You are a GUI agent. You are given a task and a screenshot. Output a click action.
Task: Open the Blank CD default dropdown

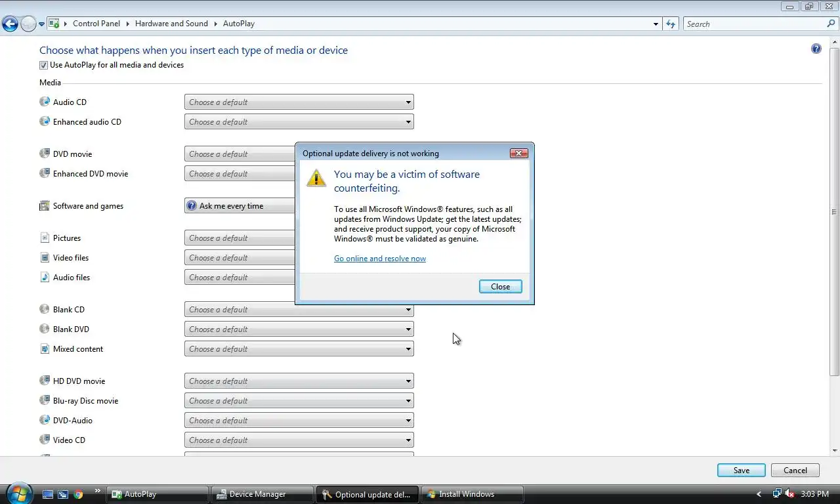[299, 309]
